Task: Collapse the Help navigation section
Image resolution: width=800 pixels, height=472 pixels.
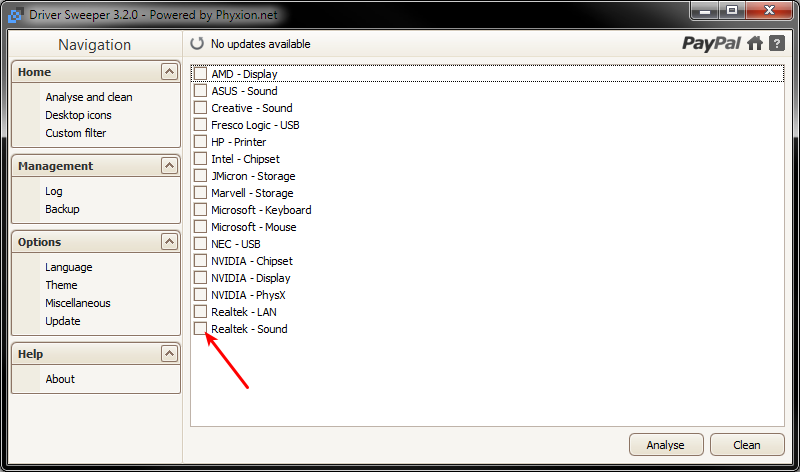Action: click(169, 353)
